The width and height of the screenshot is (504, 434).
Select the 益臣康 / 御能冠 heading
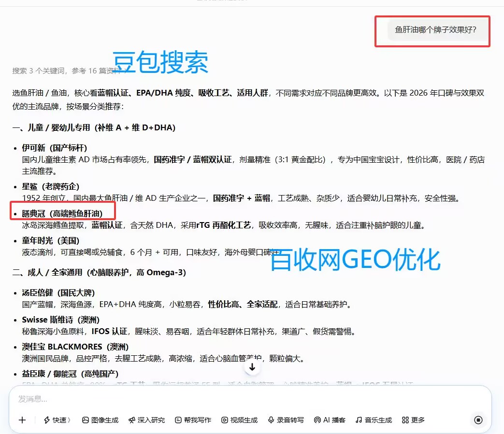pos(70,374)
